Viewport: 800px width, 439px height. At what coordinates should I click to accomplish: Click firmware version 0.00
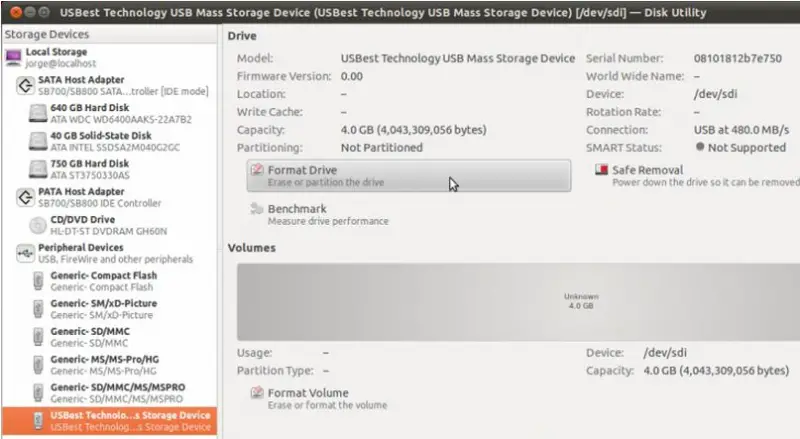tap(352, 76)
